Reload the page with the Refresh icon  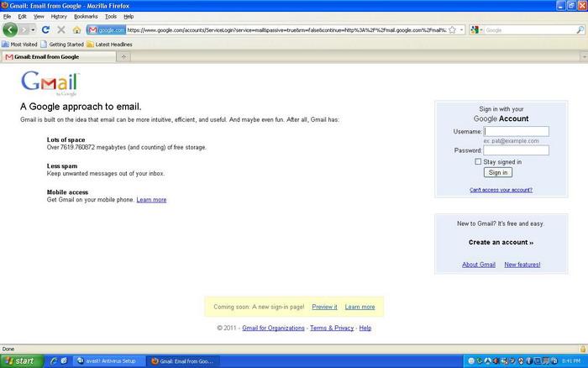[45, 29]
